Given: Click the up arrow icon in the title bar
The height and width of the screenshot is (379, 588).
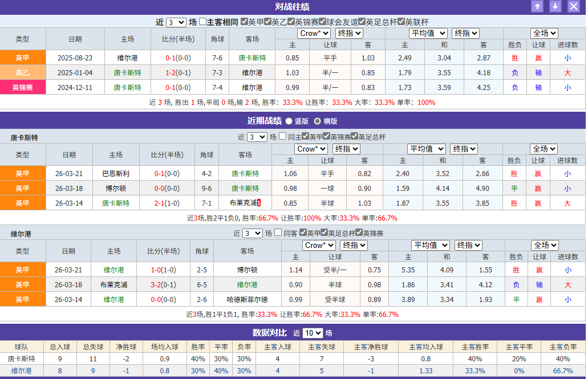Looking at the screenshot, I should point(537,7).
